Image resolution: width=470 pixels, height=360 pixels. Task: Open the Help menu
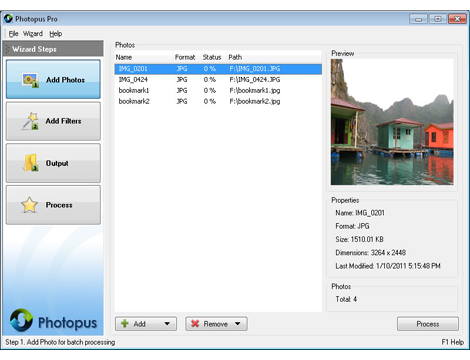tap(56, 34)
